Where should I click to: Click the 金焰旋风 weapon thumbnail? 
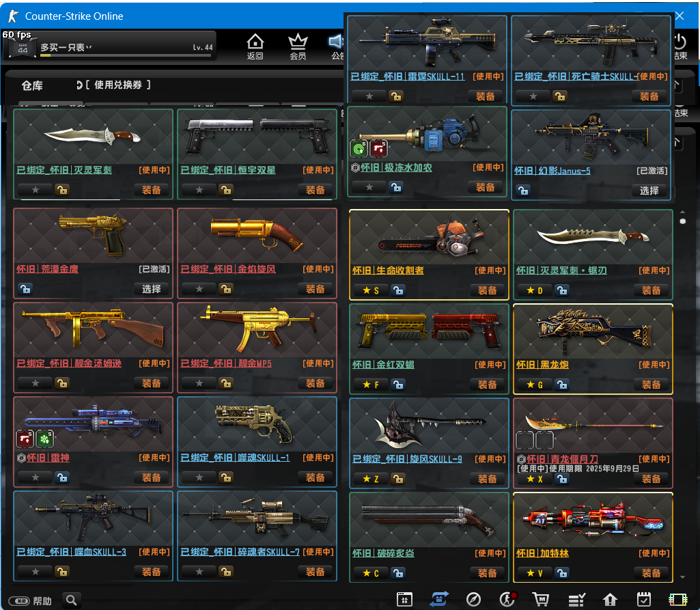pos(257,236)
